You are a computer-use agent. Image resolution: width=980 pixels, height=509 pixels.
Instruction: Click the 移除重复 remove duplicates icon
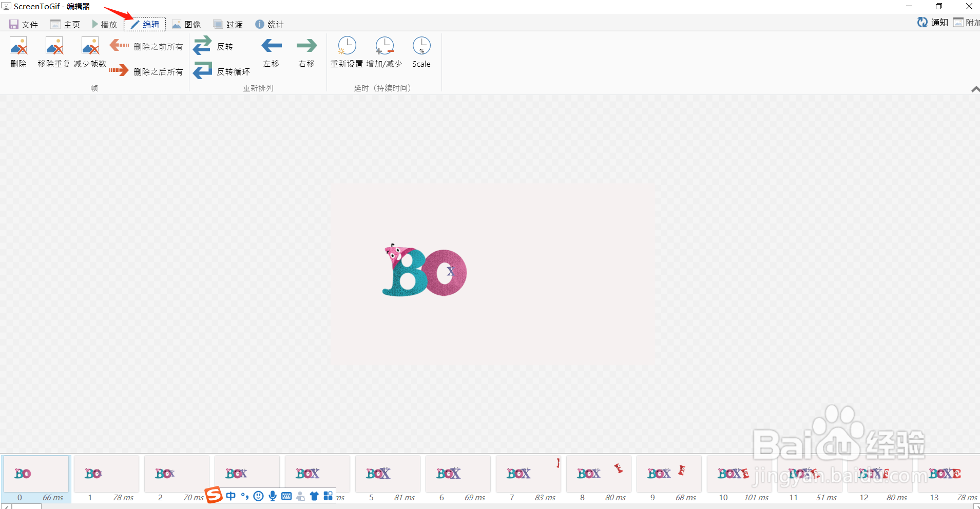[x=54, y=46]
